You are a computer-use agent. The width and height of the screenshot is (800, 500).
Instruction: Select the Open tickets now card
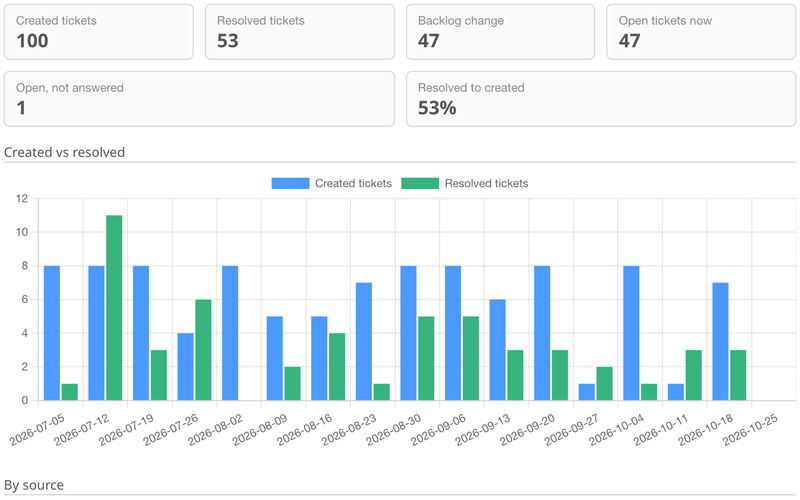(x=701, y=32)
